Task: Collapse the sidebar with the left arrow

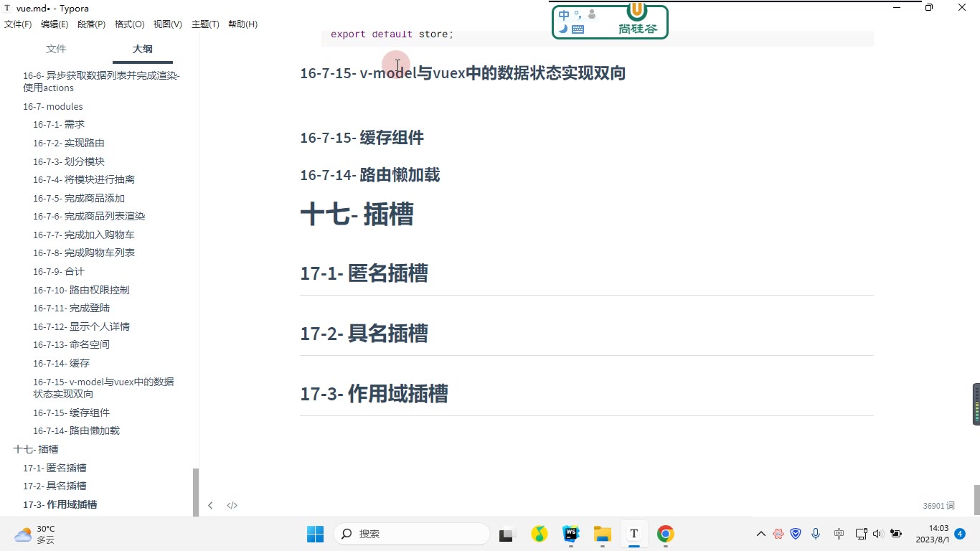Action: tap(210, 505)
